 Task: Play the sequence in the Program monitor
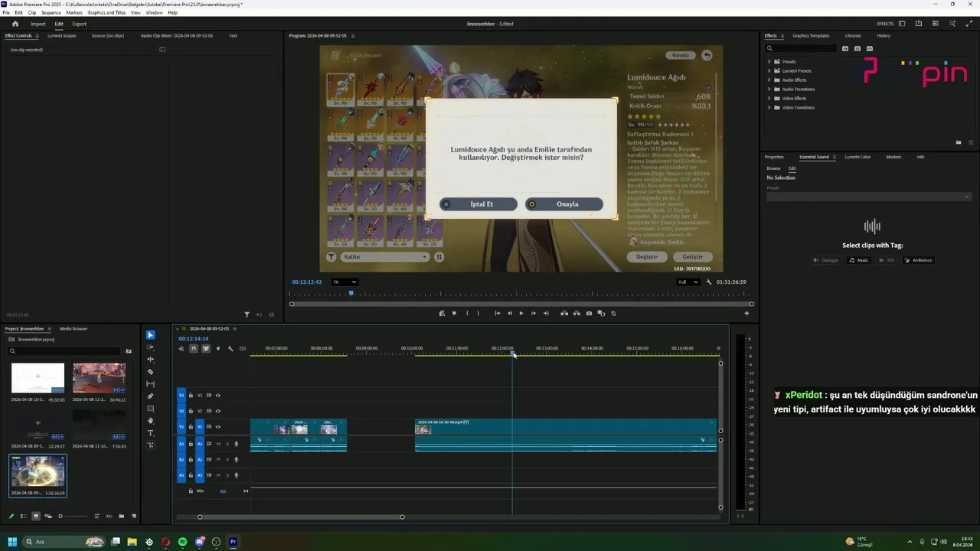coord(521,313)
